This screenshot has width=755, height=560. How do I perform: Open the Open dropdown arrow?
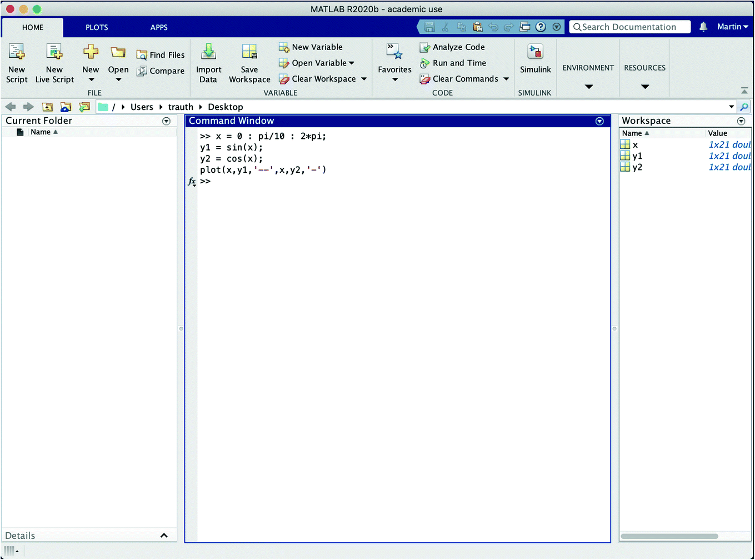pos(118,80)
